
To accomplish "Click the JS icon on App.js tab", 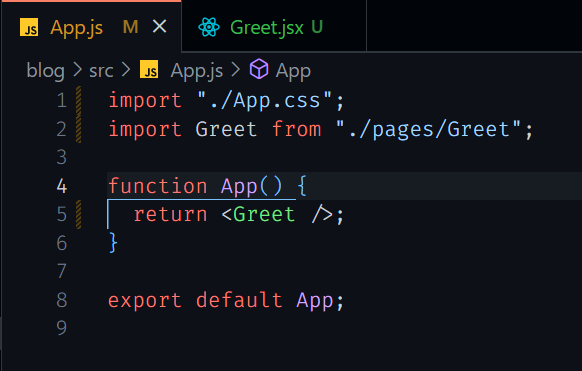I will pos(29,27).
